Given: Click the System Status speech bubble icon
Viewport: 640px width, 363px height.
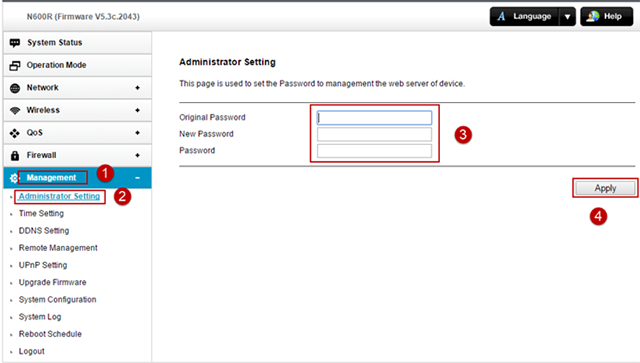Looking at the screenshot, I should [x=15, y=43].
